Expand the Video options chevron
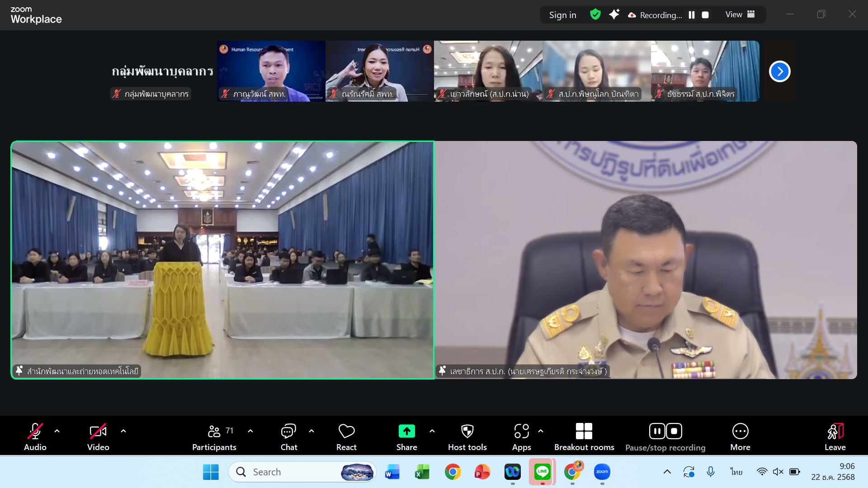Screen dimensions: 868x488 tap(123, 431)
